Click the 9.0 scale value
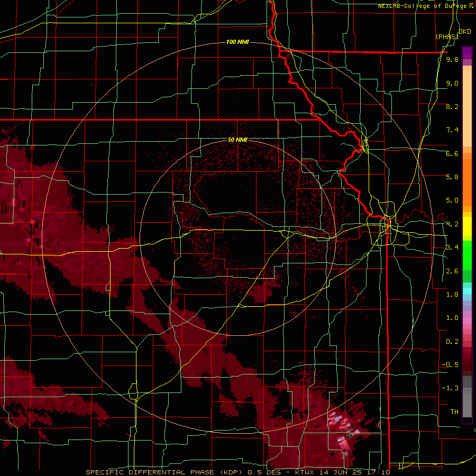This screenshot has height=476, width=476. [452, 84]
